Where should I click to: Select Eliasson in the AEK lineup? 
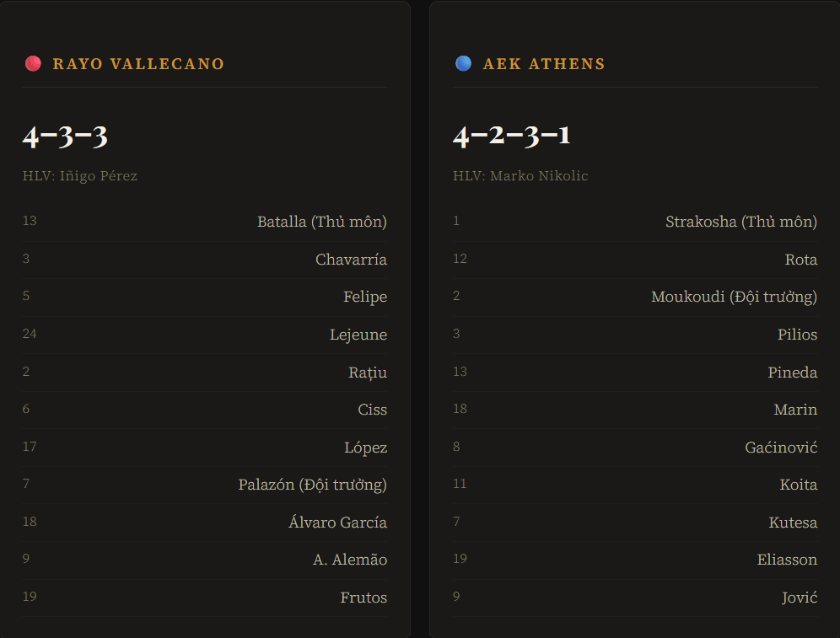click(787, 560)
